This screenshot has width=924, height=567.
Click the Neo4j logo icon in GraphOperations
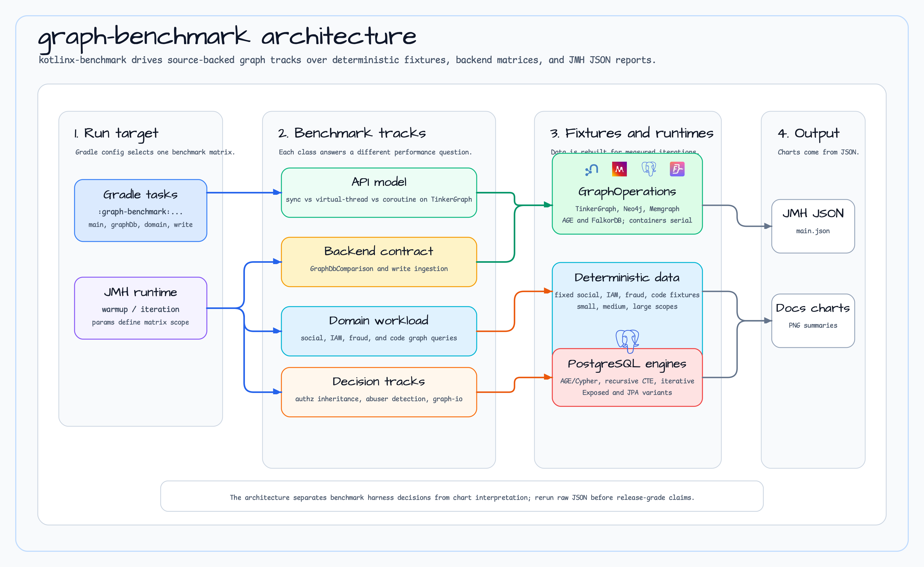pyautogui.click(x=591, y=170)
